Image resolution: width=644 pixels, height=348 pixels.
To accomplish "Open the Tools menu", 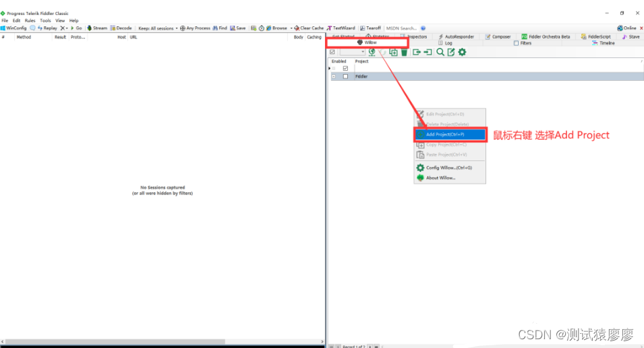I will click(45, 20).
